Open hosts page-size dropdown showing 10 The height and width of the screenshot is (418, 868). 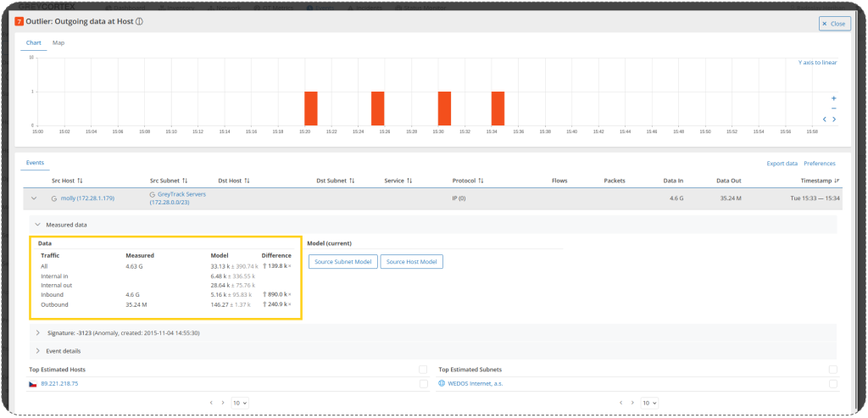pyautogui.click(x=240, y=403)
